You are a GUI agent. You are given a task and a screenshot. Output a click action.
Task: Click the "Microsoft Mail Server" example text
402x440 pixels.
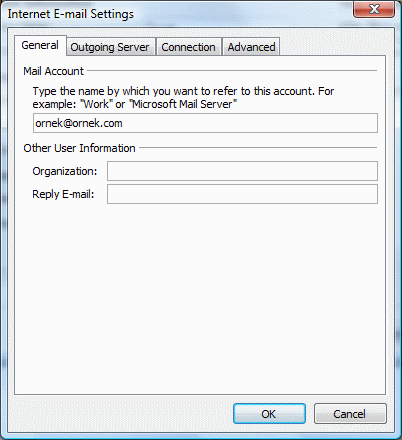[183, 104]
